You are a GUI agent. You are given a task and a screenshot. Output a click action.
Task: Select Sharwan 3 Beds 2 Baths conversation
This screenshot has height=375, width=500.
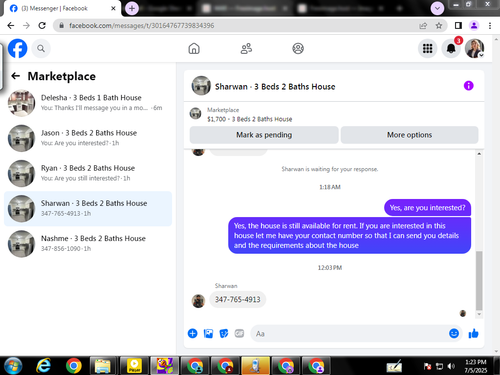tap(88, 208)
